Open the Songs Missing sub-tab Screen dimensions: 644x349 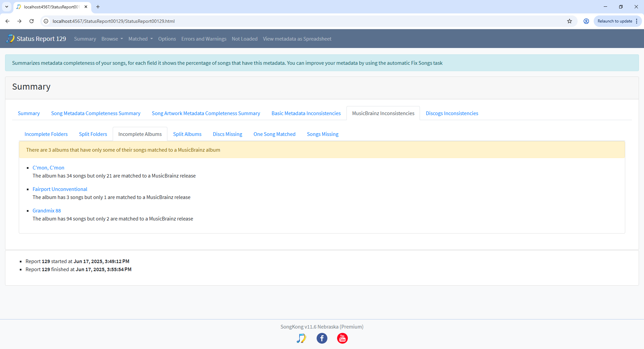(323, 134)
